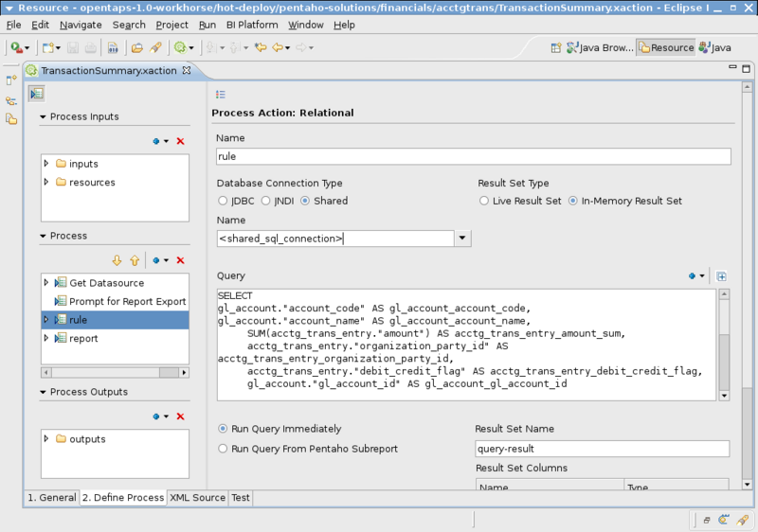The width and height of the screenshot is (758, 532).
Task: Select Run Query From Pentaho Subreport
Action: [x=223, y=449]
